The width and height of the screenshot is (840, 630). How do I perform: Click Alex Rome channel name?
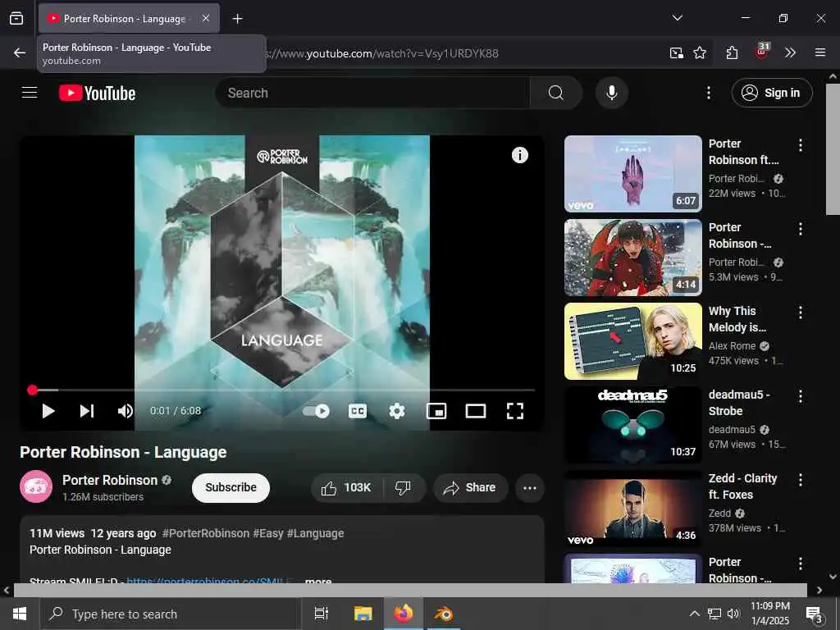732,346
